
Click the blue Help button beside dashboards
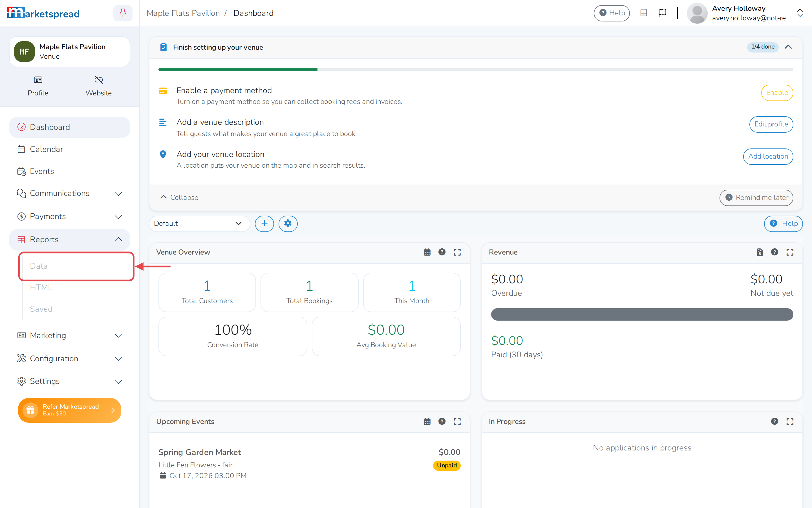pyautogui.click(x=783, y=224)
